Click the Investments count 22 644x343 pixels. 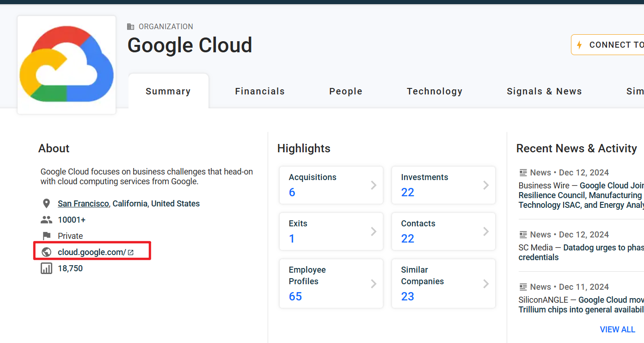408,192
